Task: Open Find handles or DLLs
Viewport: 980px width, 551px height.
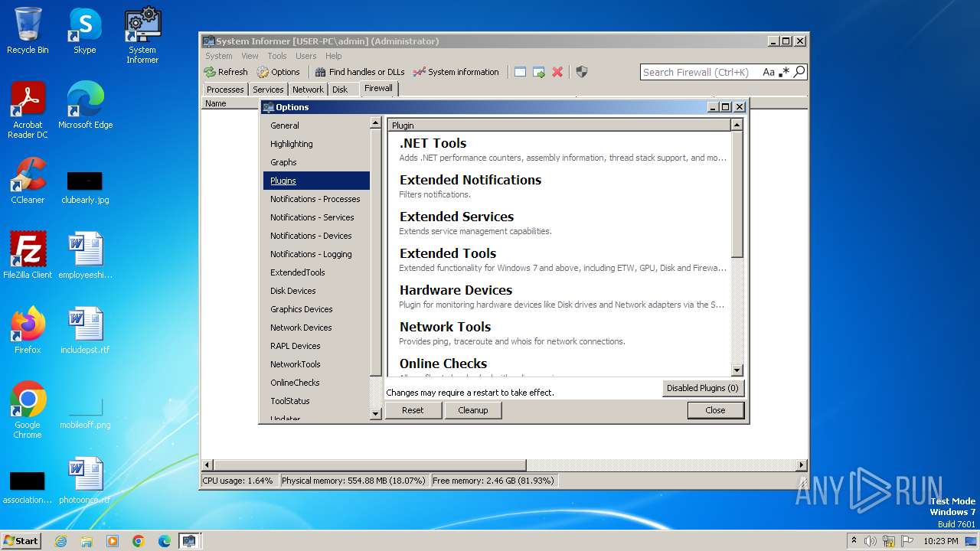Action: click(x=359, y=72)
